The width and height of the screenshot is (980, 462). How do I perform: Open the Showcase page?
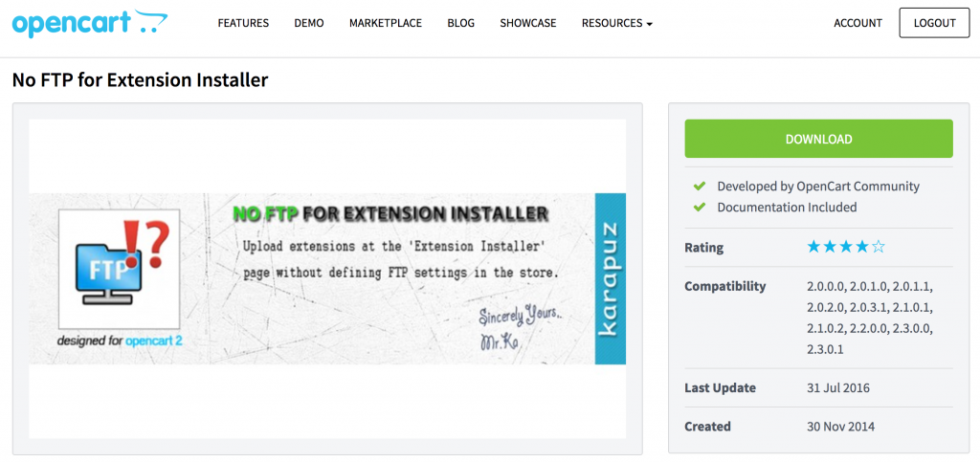click(x=528, y=23)
